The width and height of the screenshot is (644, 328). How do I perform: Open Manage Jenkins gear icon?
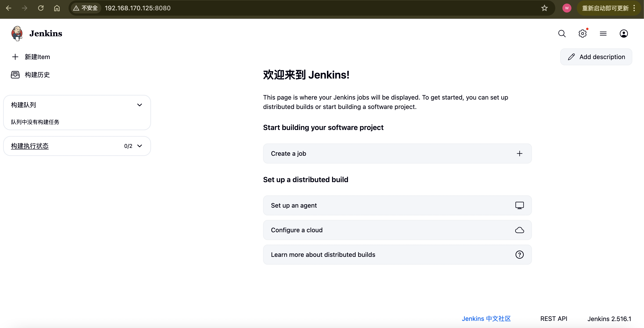coord(583,34)
